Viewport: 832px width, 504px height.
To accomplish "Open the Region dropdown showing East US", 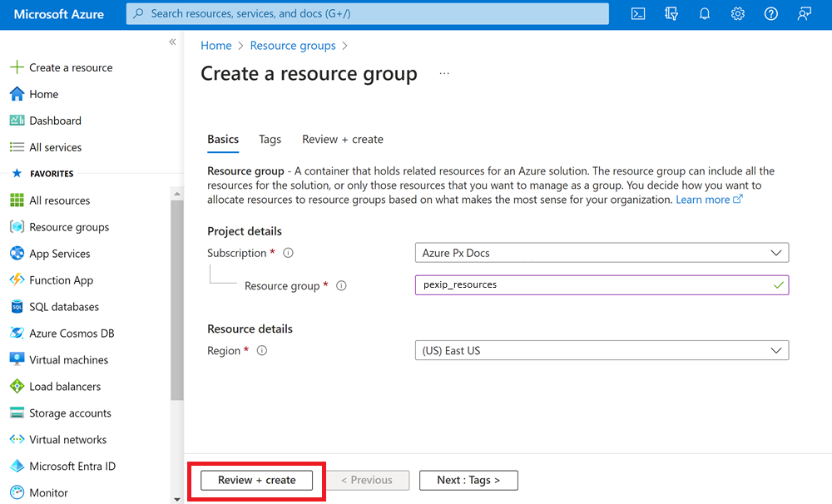I will tap(602, 350).
